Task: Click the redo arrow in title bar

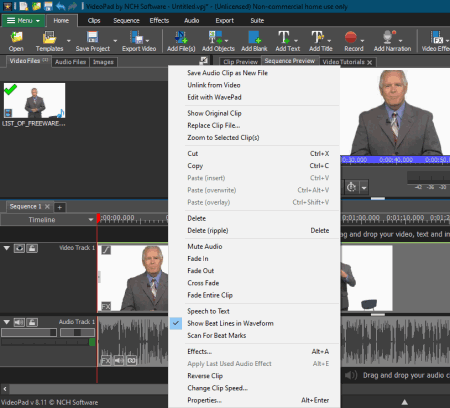Action: (x=72, y=6)
